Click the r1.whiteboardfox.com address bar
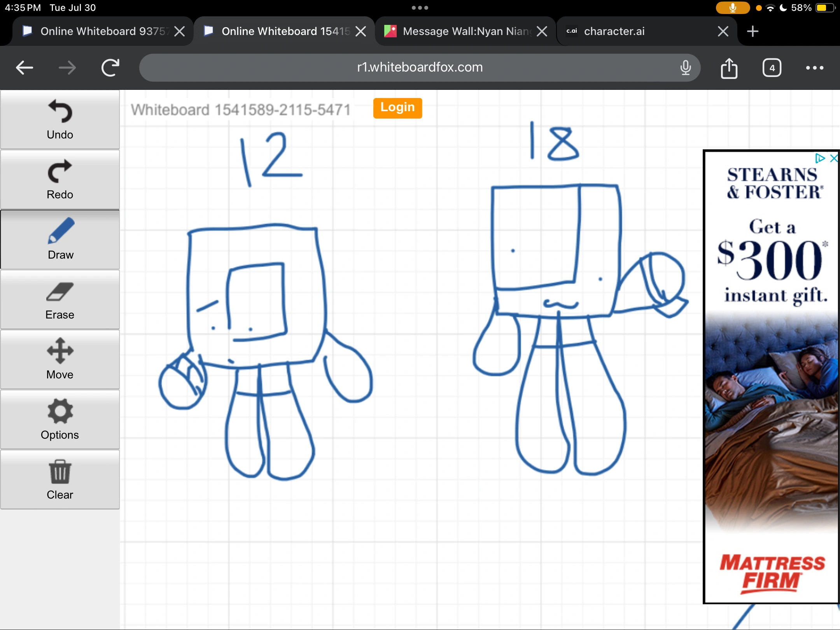Screen dimensions: 840x630 tap(419, 68)
